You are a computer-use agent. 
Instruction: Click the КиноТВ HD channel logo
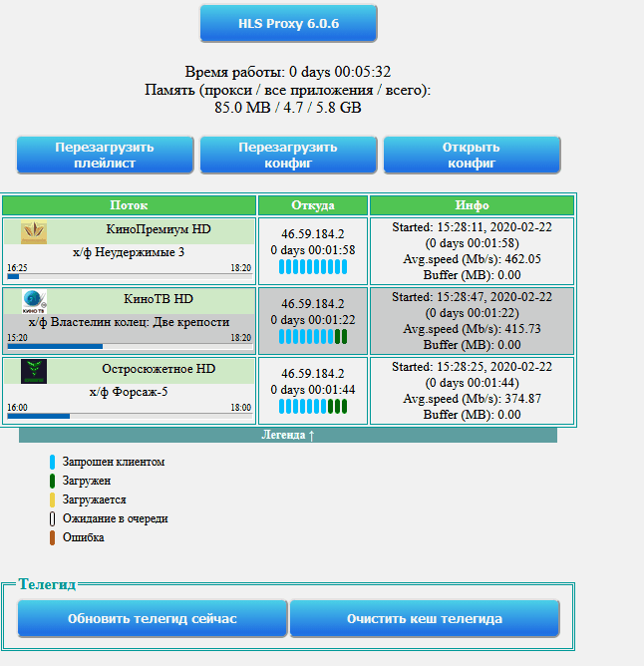coord(34,301)
